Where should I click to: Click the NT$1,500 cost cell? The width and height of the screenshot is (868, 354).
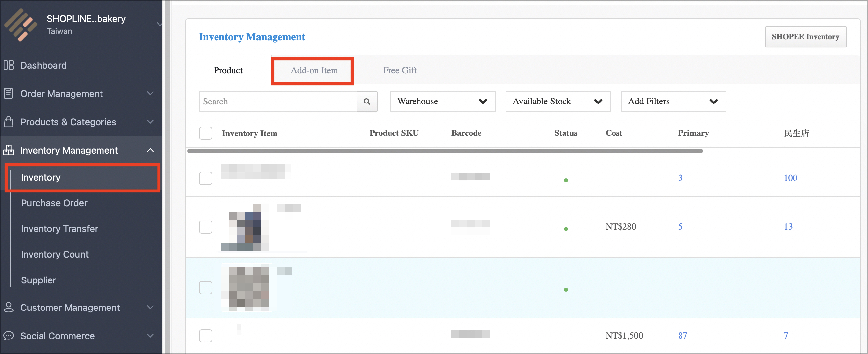[x=624, y=336]
